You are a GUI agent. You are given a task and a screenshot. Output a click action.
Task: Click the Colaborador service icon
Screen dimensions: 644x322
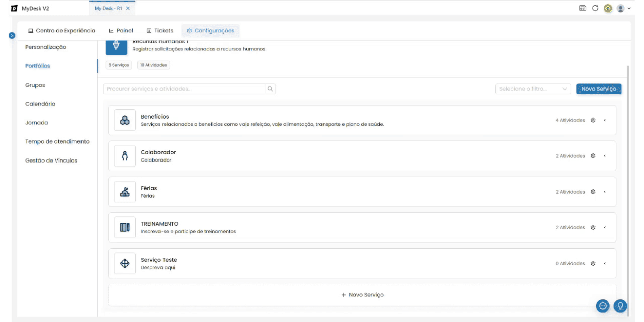coord(125,156)
